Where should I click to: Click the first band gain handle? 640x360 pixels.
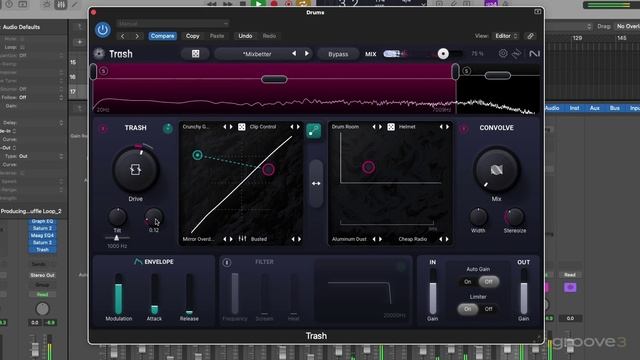[274, 79]
